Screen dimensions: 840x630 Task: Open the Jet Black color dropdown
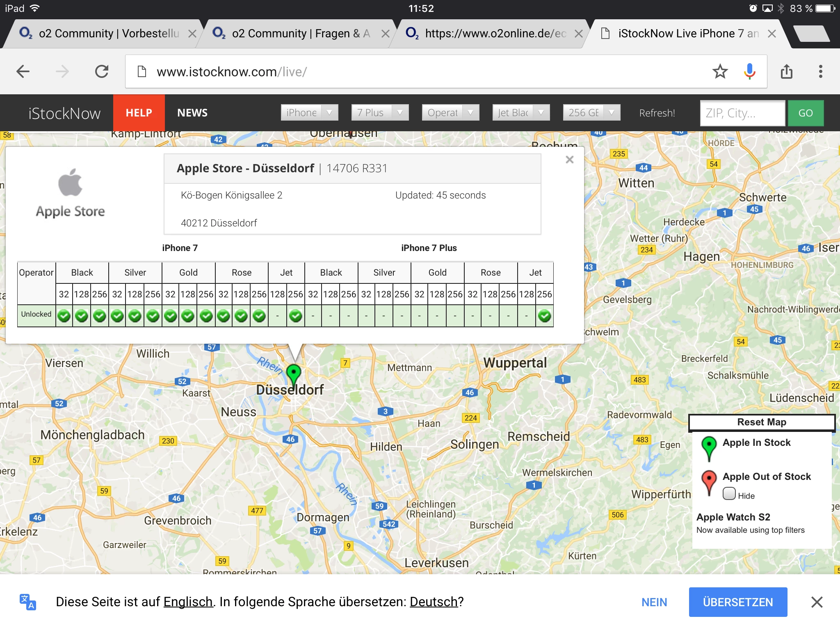521,113
